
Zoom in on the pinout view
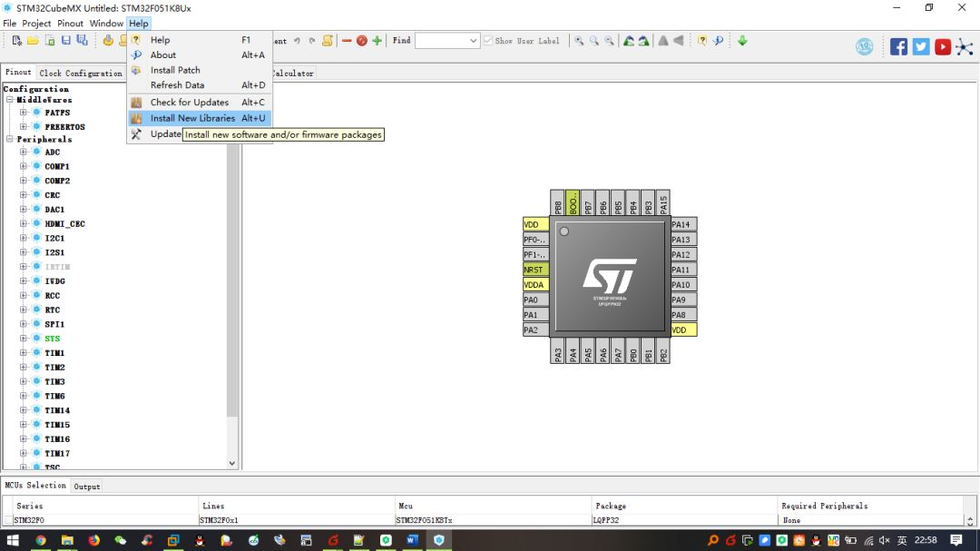(579, 41)
